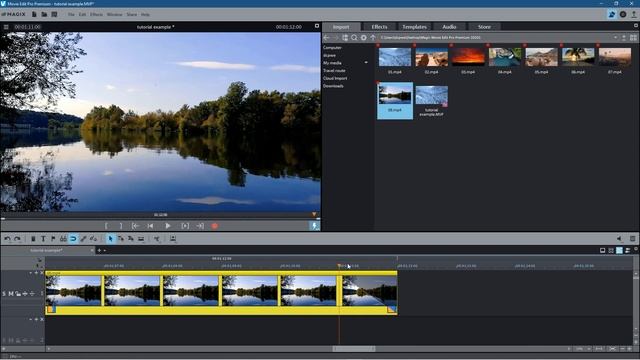This screenshot has height=360, width=640.
Task: Click the folder tree view icon
Action: [x=345, y=38]
